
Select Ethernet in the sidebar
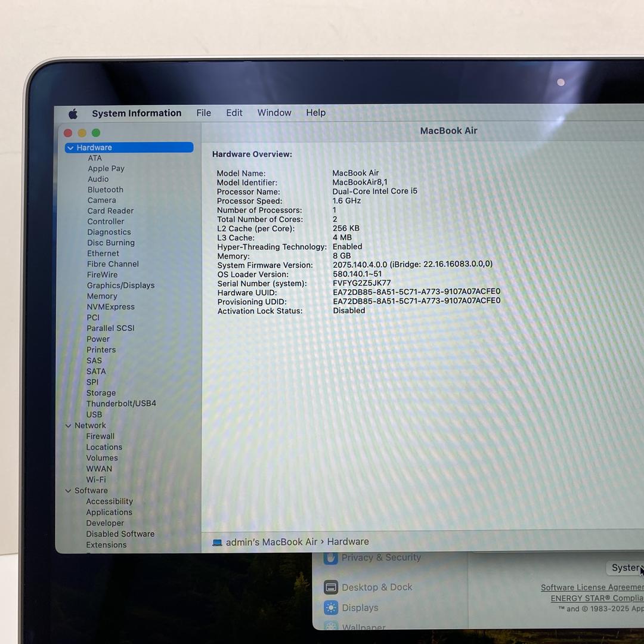click(x=103, y=254)
